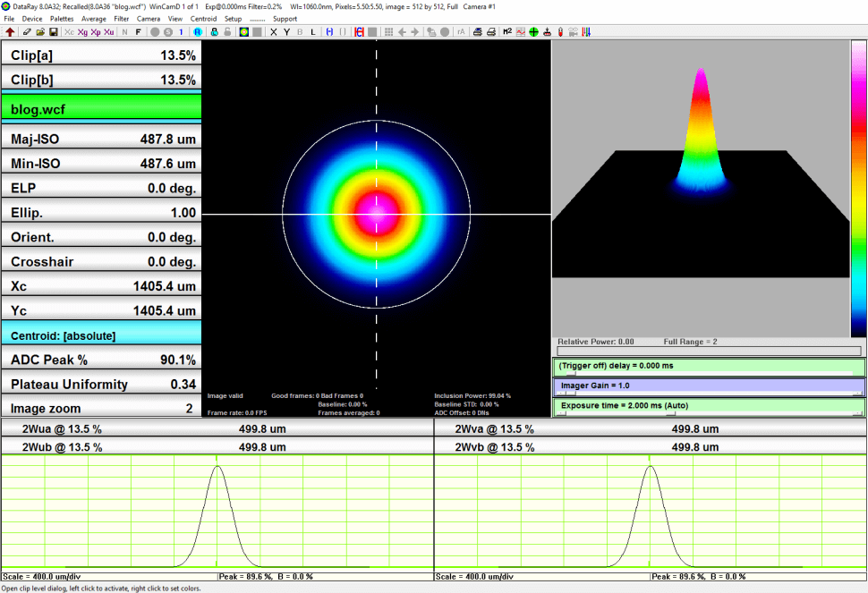Screen dimensions: 868x593
Task: Click the red up-arrow toolbar icon
Action: [10, 32]
